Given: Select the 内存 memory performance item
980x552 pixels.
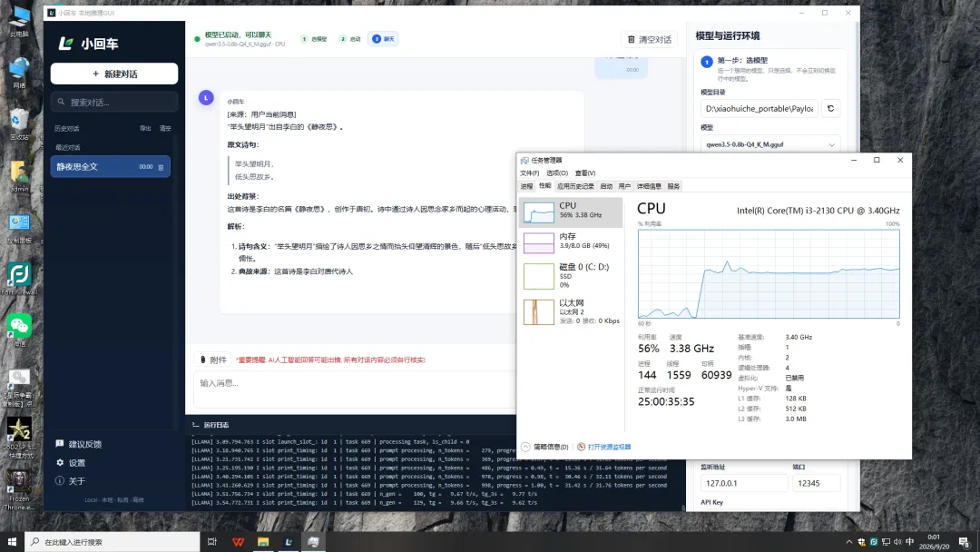Looking at the screenshot, I should tap(571, 242).
